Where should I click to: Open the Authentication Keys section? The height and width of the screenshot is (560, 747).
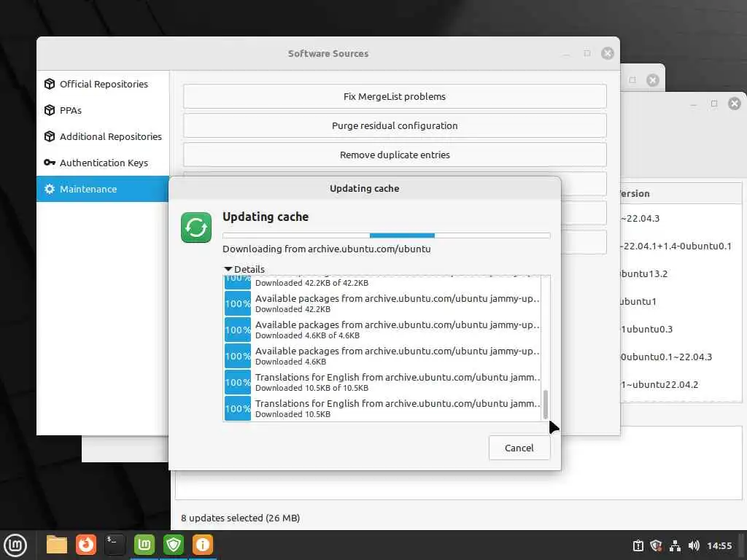103,163
